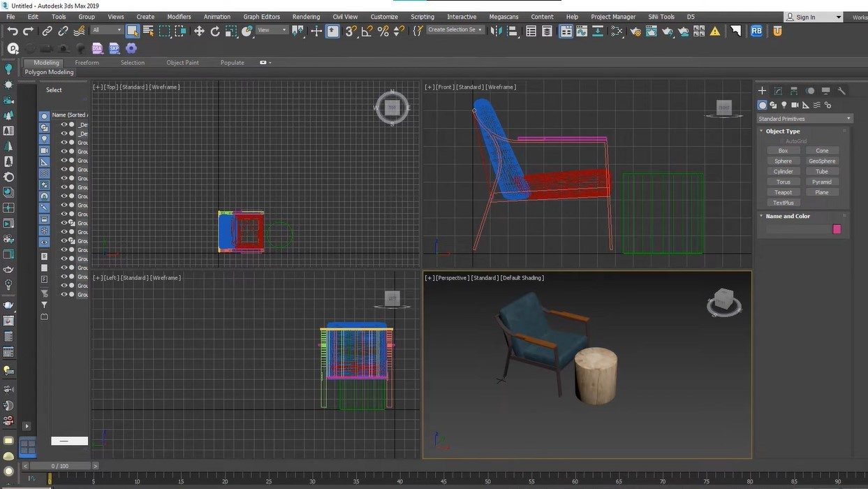Image resolution: width=868 pixels, height=489 pixels.
Task: Click the TextPlus button
Action: tap(783, 203)
